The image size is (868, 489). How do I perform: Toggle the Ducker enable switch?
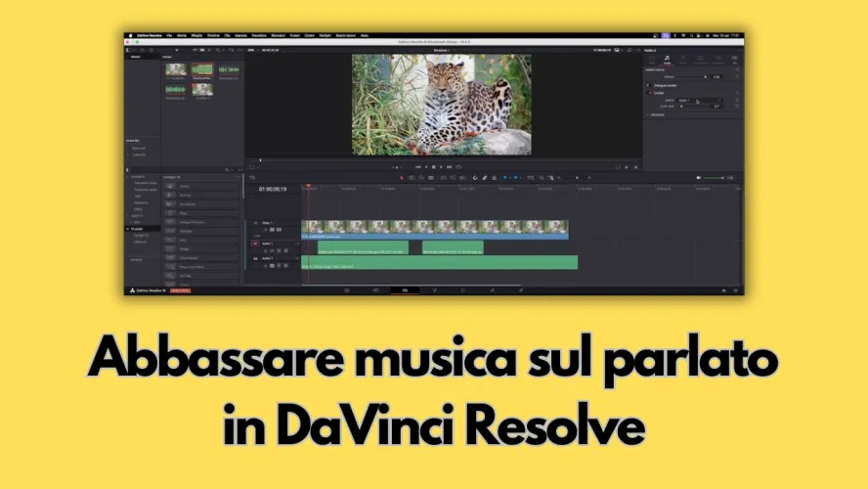(649, 93)
